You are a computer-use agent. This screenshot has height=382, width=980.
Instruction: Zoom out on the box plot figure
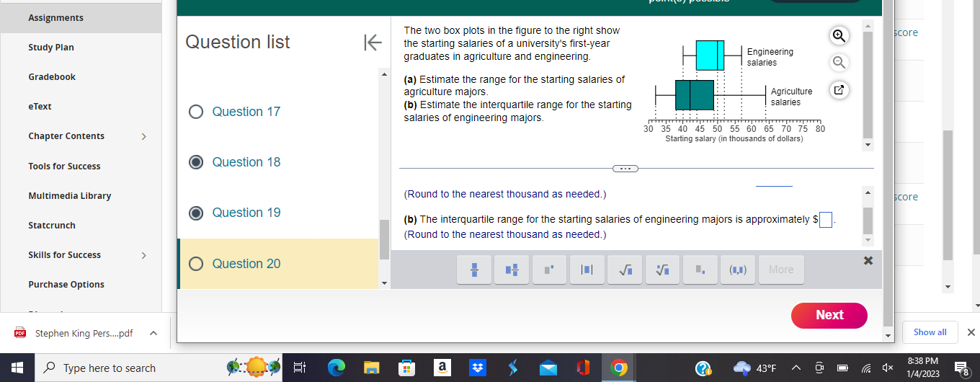(838, 63)
